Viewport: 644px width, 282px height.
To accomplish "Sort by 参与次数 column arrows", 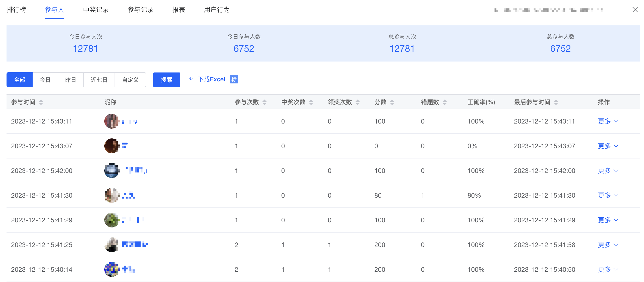I will (x=264, y=102).
